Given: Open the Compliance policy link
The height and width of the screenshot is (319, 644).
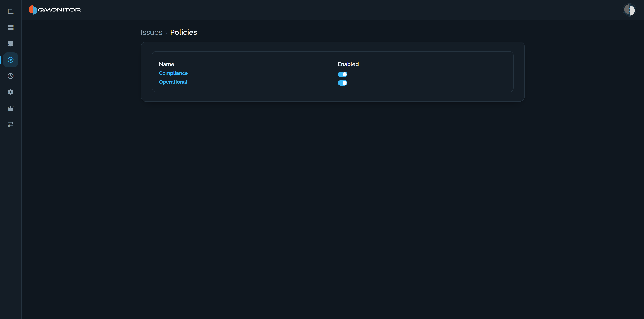Looking at the screenshot, I should point(173,73).
